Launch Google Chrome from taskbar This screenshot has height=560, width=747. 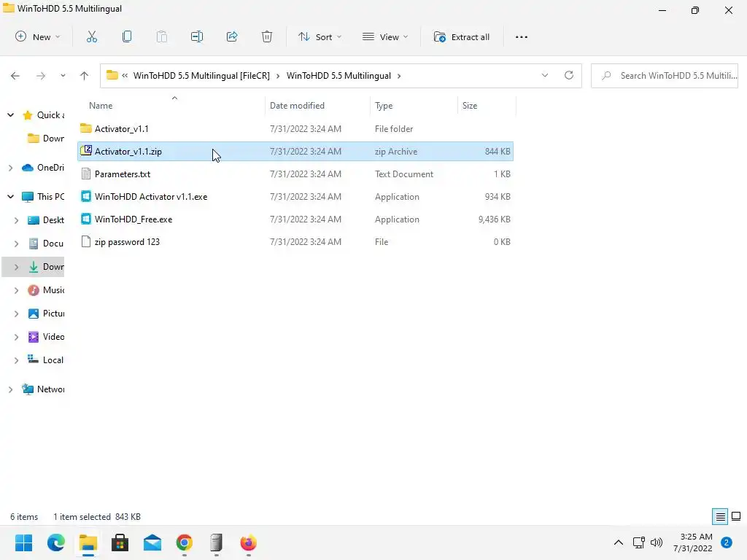point(185,542)
